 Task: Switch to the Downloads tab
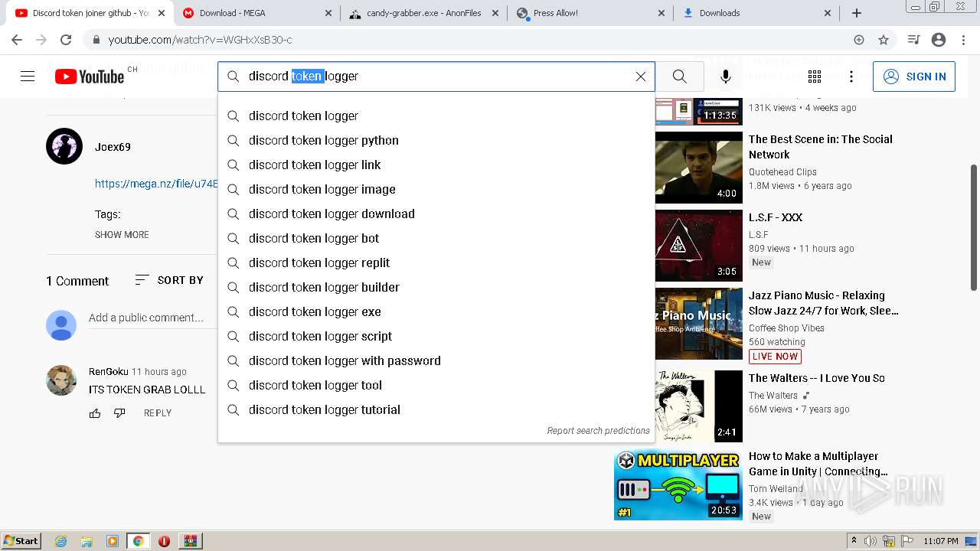[758, 13]
